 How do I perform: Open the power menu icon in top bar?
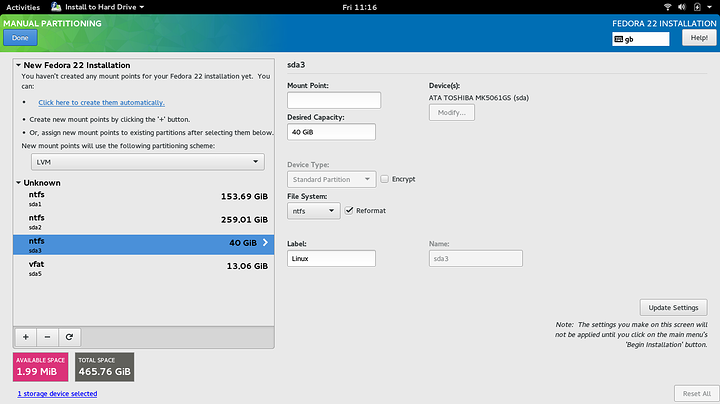pyautogui.click(x=700, y=7)
